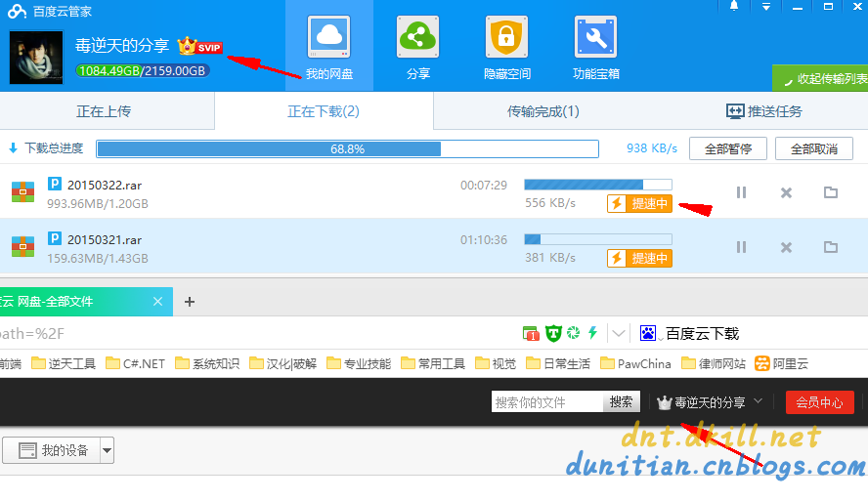Pause the 20150321.rar download
Screen dimensions: 868x502
coord(741,247)
